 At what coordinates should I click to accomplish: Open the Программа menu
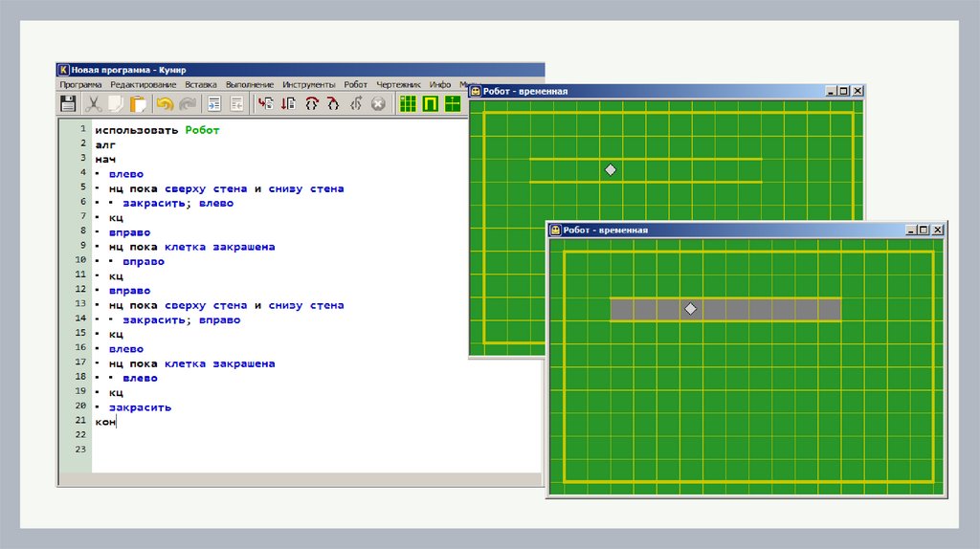80,84
